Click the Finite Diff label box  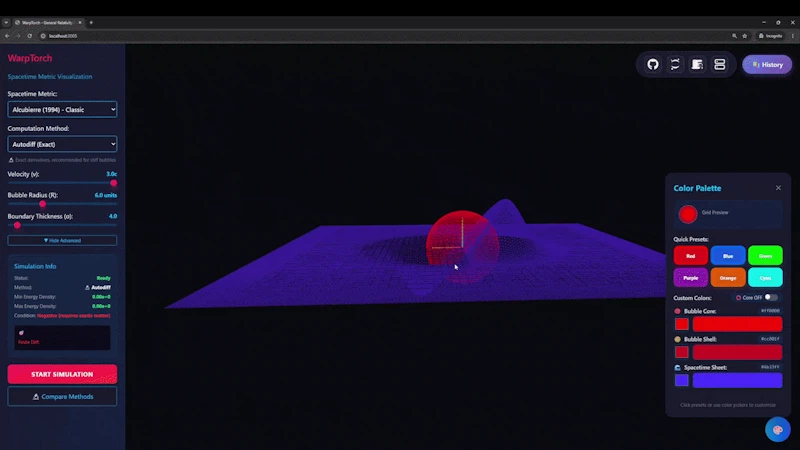pos(62,338)
